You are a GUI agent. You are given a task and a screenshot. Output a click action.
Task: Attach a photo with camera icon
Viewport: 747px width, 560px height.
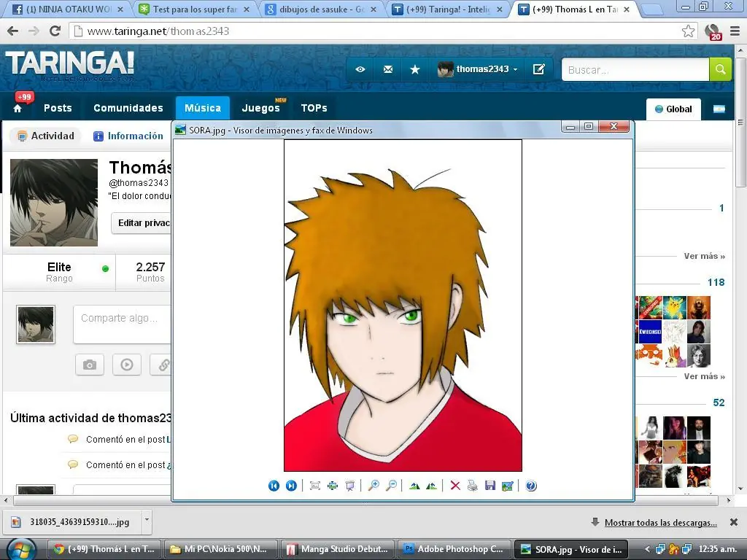point(90,365)
